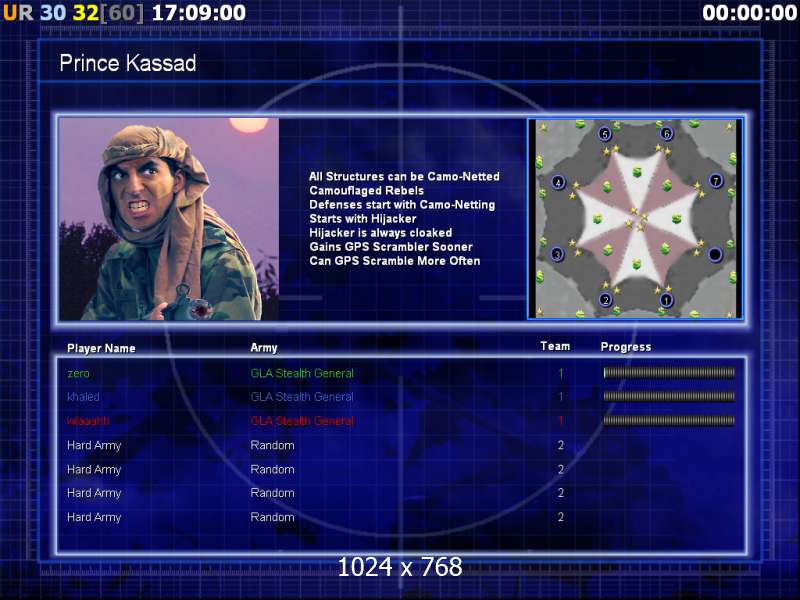Click khaled's GLA Stealth General army
This screenshot has height=600, width=800.
pos(302,396)
